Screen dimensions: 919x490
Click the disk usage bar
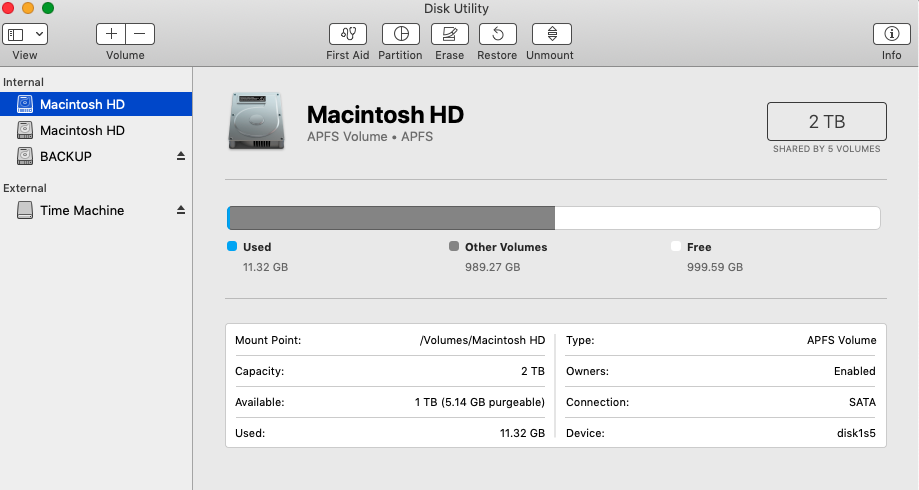click(x=553, y=218)
